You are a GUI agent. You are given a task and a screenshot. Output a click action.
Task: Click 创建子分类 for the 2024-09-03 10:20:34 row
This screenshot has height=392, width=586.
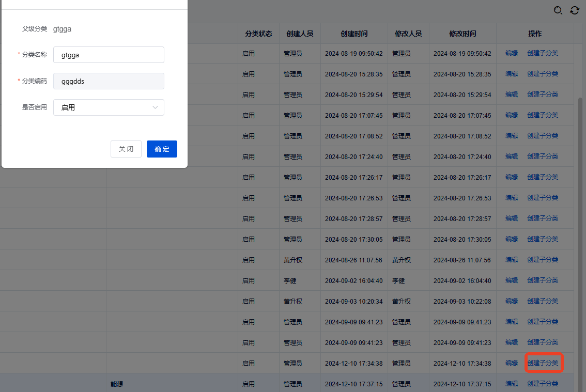(x=543, y=301)
